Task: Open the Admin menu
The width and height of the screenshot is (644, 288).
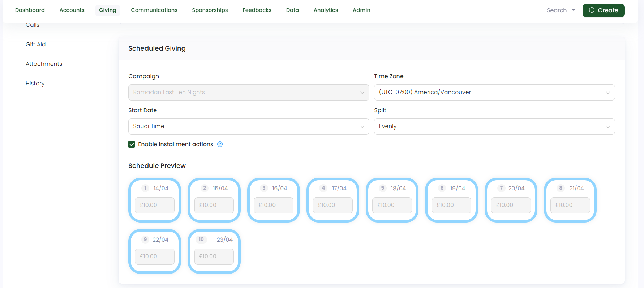Action: [361, 10]
